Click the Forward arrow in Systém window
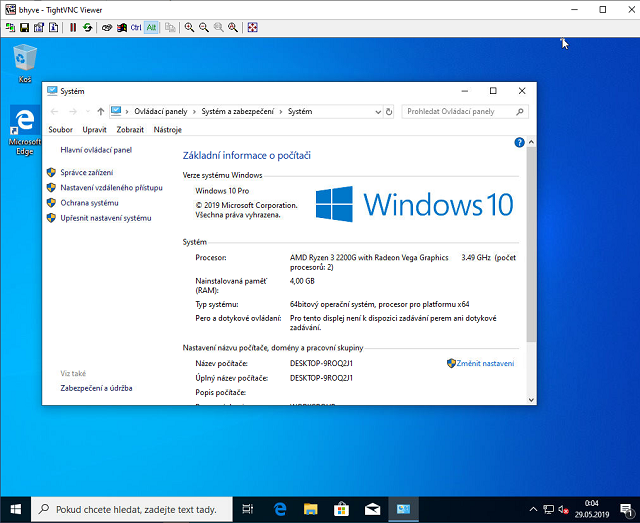Screen dimensions: 640x523 pos(73,111)
